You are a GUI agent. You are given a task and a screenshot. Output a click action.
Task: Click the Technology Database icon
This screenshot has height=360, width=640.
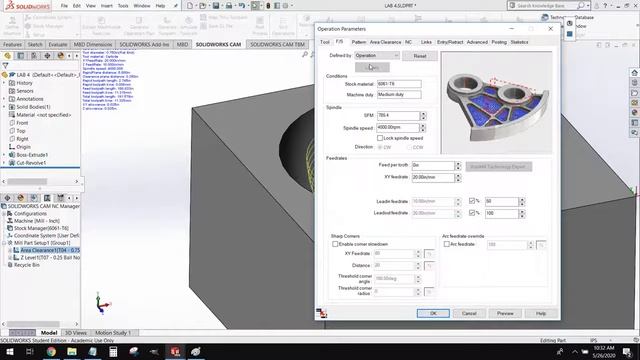click(x=544, y=17)
